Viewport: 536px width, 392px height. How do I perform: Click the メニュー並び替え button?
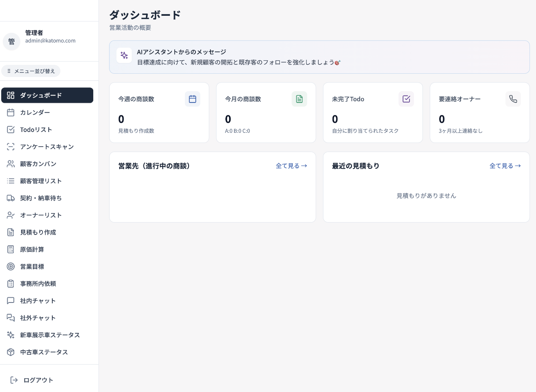click(31, 71)
